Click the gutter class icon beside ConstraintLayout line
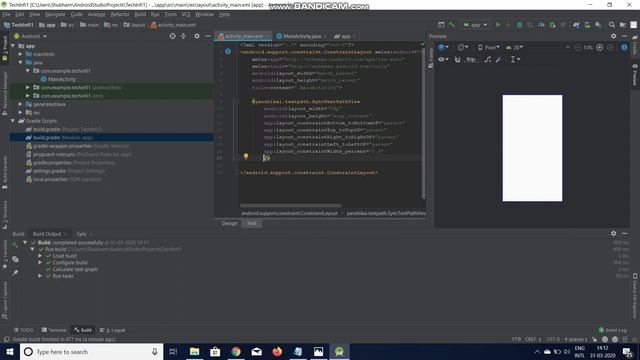Screen dimensions: 640x360 click(228, 51)
